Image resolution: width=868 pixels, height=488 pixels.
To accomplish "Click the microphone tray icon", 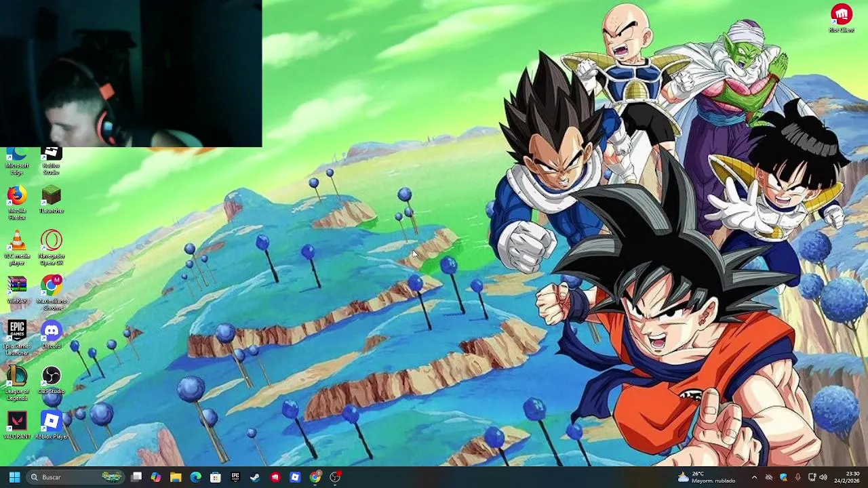I will (x=797, y=477).
